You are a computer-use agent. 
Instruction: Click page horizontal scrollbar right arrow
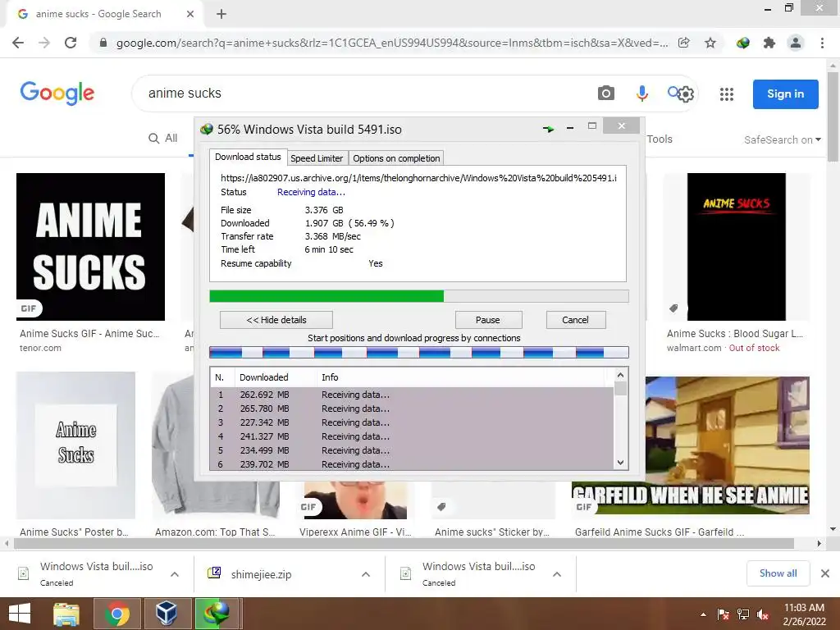tap(819, 543)
